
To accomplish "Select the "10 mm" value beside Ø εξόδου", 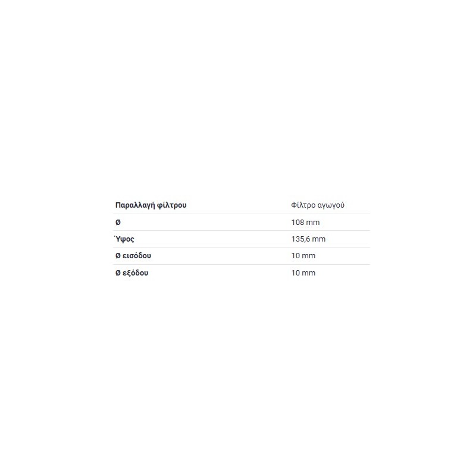I will [x=303, y=273].
